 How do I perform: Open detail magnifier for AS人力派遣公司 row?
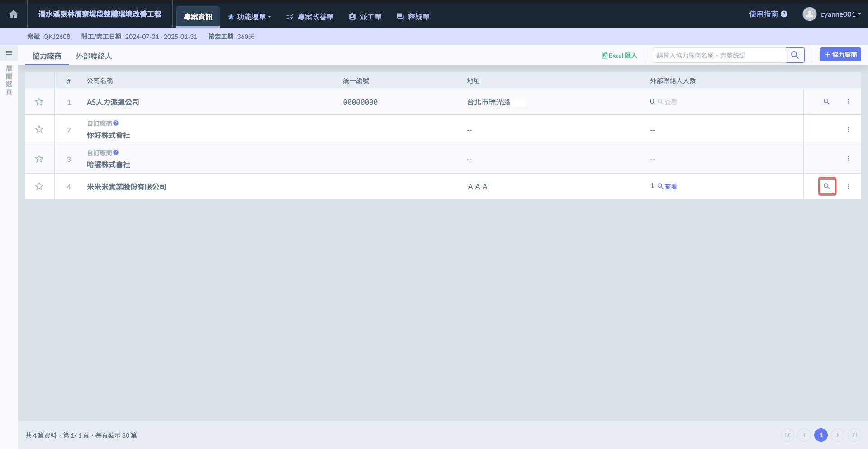pos(826,102)
